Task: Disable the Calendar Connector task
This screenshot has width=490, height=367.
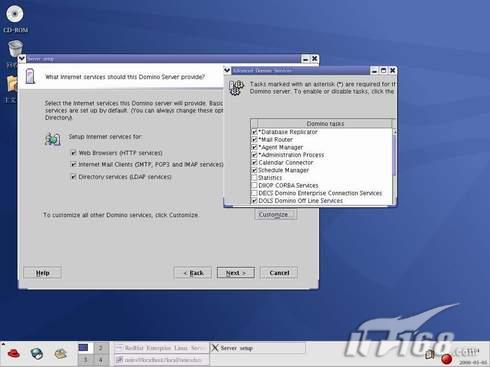Action: point(254,163)
